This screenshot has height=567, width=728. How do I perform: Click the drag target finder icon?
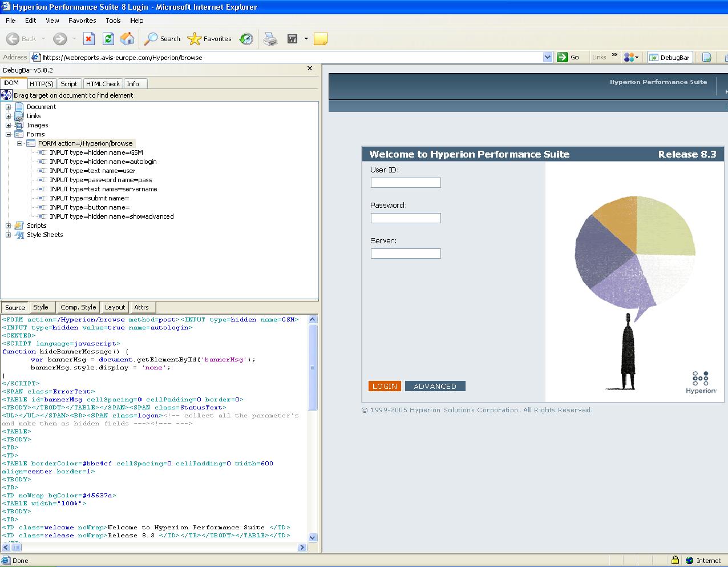click(x=7, y=95)
